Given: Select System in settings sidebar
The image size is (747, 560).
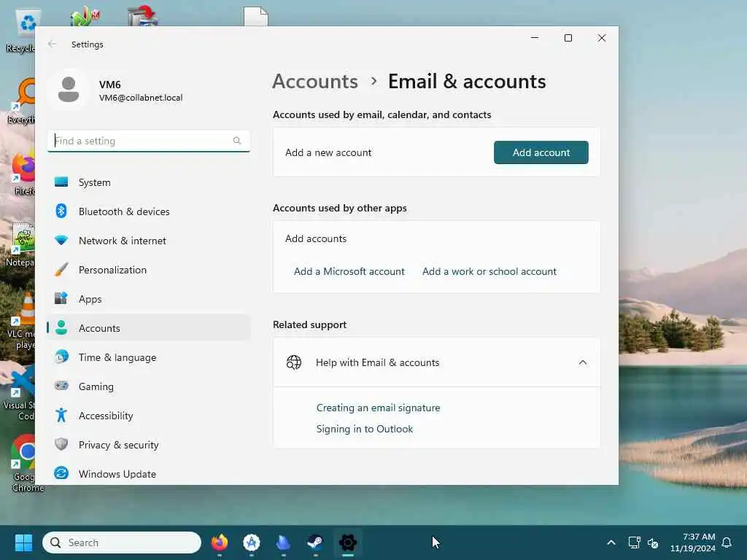Looking at the screenshot, I should click(149, 182).
